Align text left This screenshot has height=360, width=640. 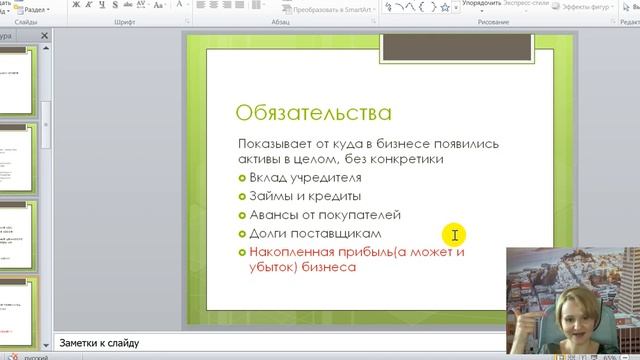pos(200,5)
